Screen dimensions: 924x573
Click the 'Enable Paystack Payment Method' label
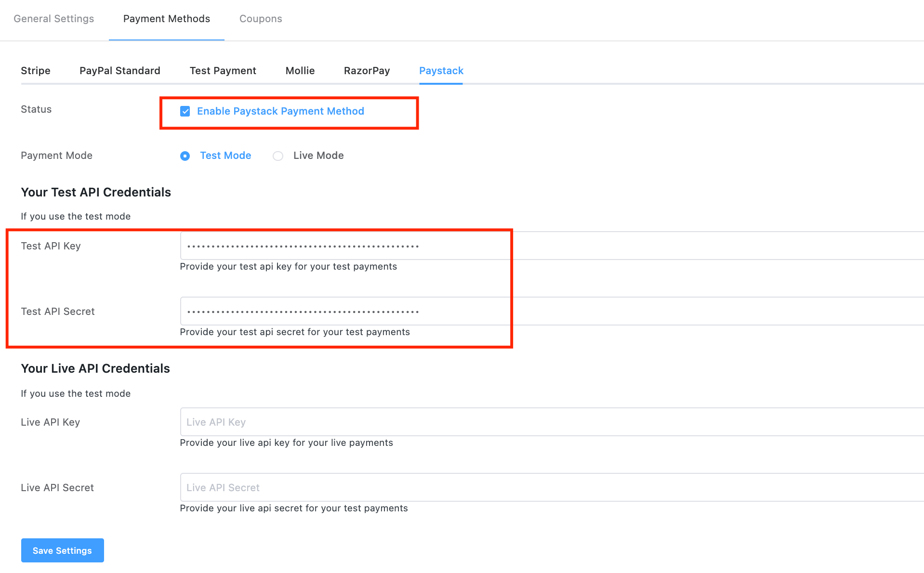coord(280,111)
